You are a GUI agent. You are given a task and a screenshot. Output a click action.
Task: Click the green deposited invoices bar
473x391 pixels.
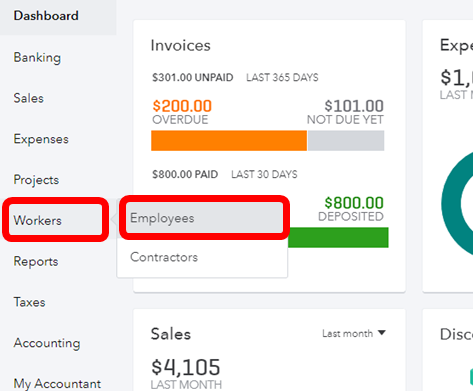click(x=338, y=237)
